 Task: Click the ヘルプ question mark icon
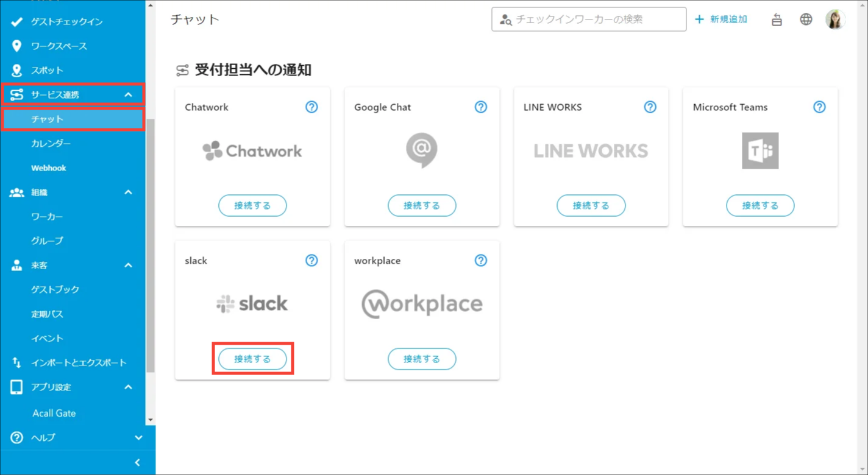click(16, 437)
